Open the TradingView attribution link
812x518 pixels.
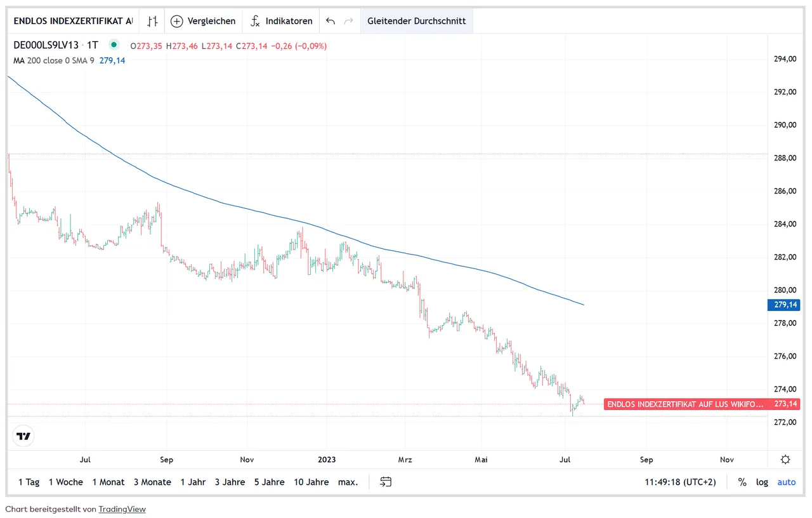coord(122,509)
